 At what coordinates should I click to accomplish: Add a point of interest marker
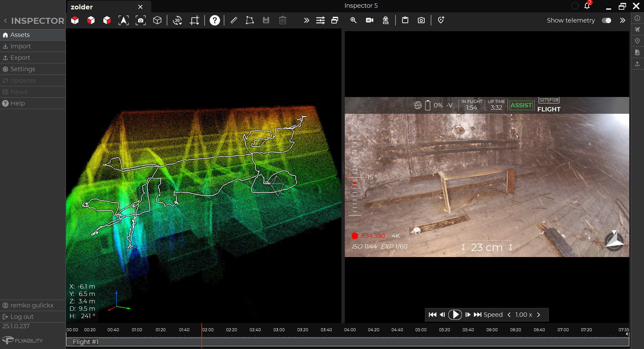[441, 20]
